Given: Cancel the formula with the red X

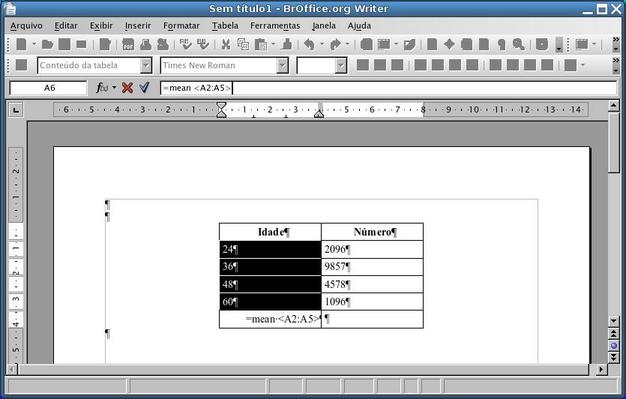Looking at the screenshot, I should tap(127, 87).
